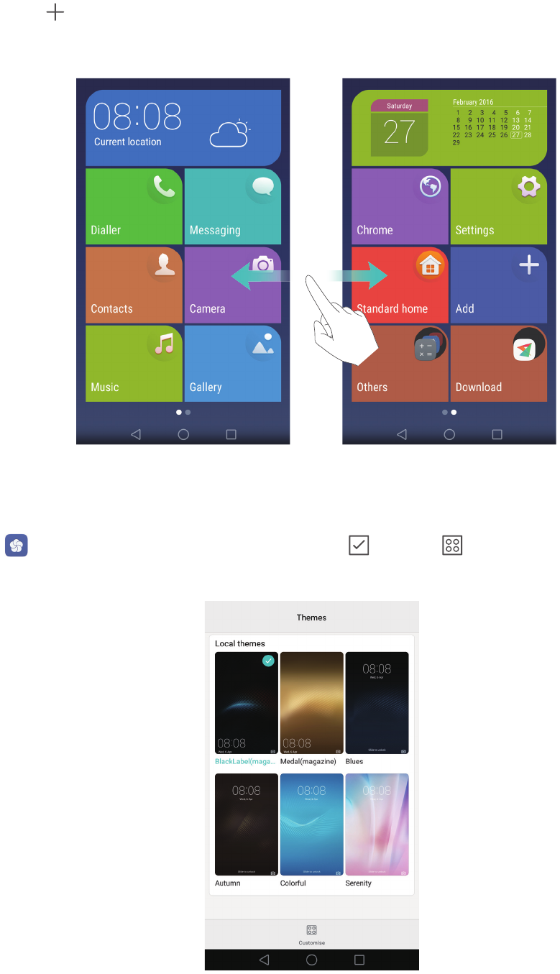Open the Others folder tile

coord(400,363)
